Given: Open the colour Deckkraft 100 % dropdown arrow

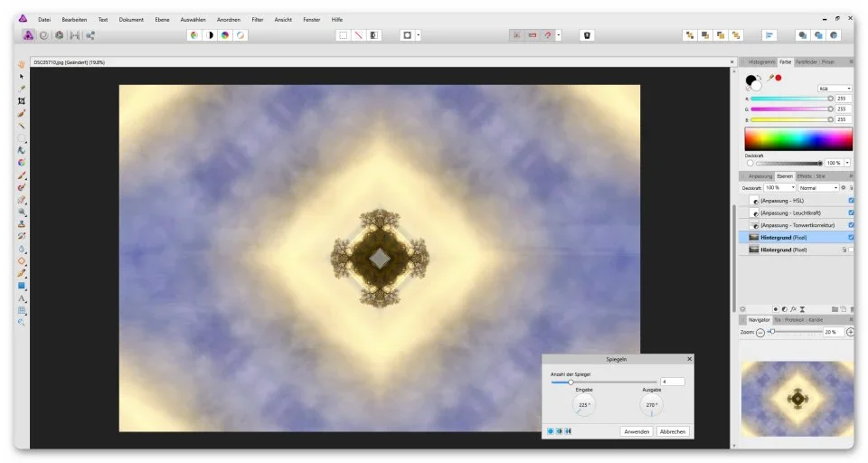Looking at the screenshot, I should click(847, 163).
